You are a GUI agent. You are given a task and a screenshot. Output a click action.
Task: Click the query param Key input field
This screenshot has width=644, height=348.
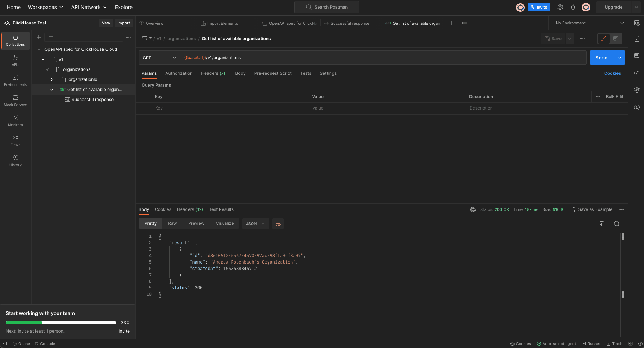click(230, 108)
